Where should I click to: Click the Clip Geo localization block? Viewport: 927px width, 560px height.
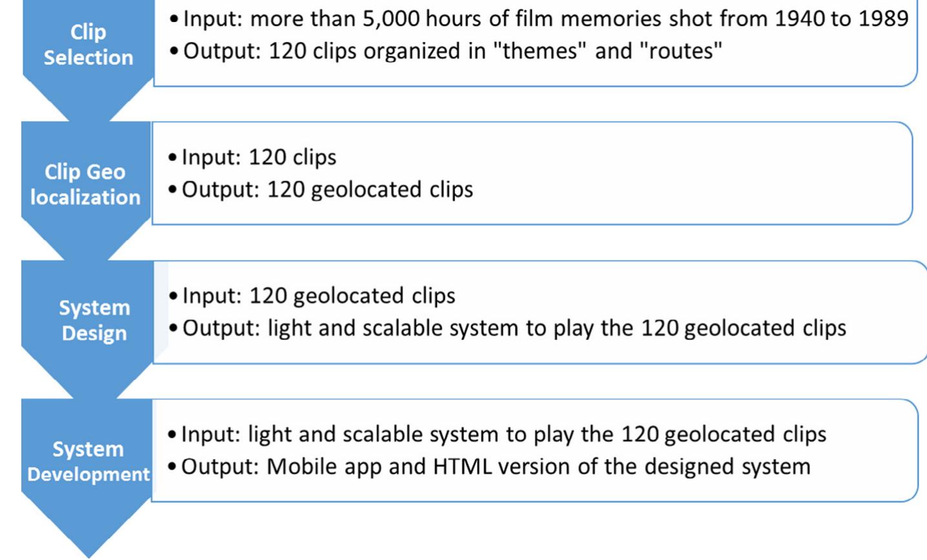tap(85, 184)
